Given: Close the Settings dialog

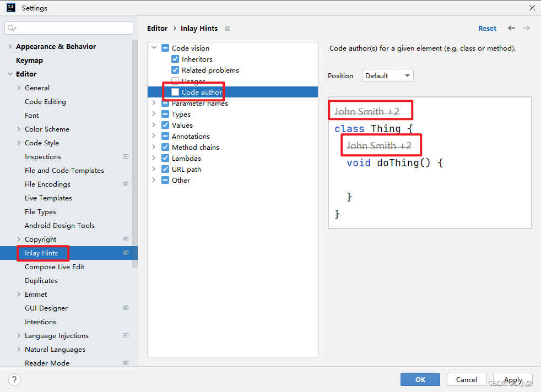Looking at the screenshot, I should click(532, 8).
